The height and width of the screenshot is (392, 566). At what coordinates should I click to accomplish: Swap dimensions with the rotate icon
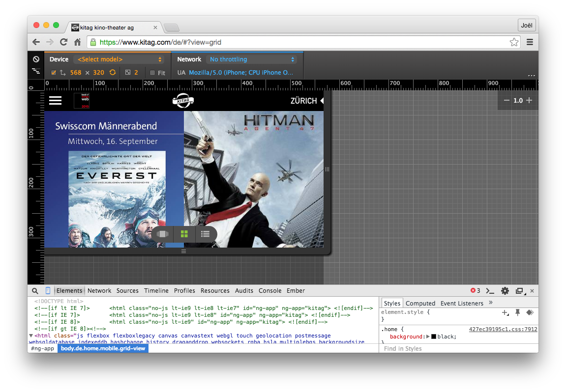point(113,73)
